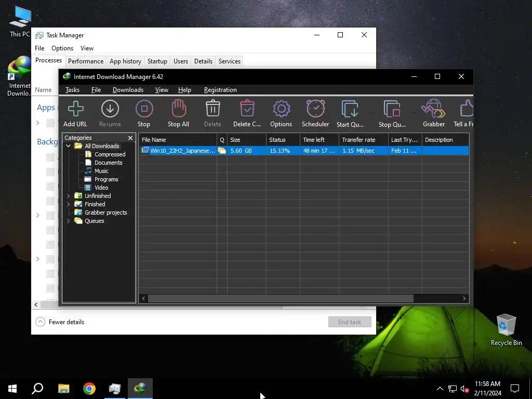532x399 pixels.
Task: Open the Users tab in Task Manager
Action: coord(180,61)
